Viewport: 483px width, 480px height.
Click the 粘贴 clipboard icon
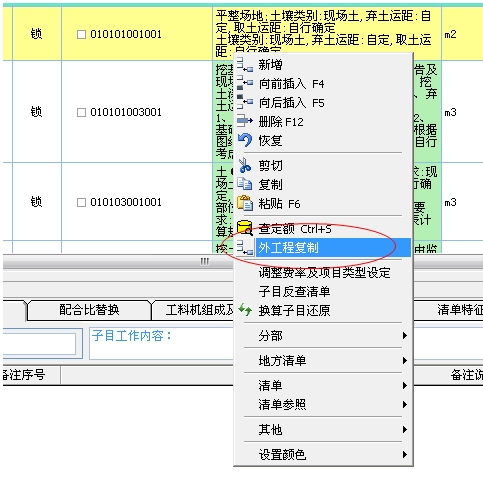(245, 203)
